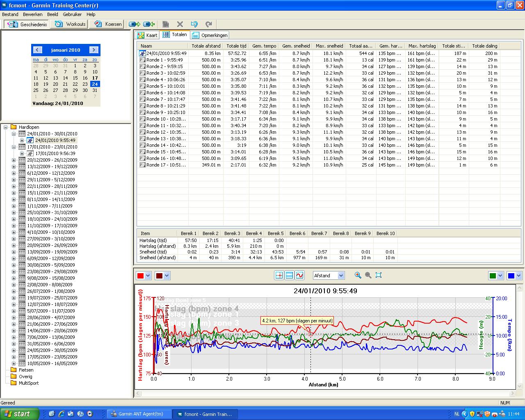Go to next month in calendar

pyautogui.click(x=94, y=50)
